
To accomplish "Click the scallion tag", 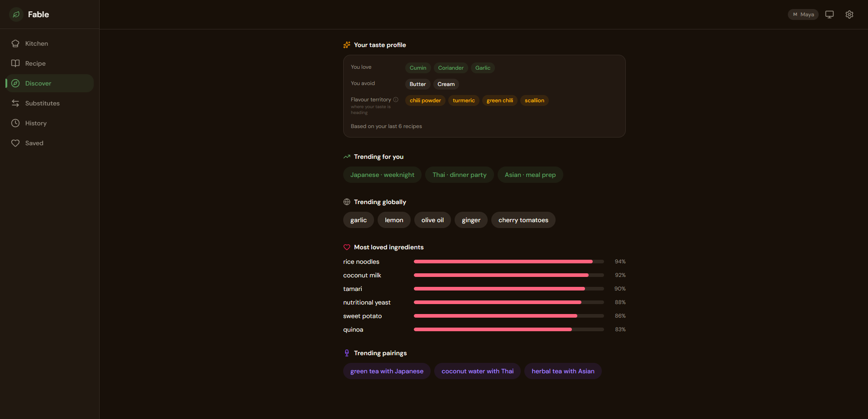I will [534, 100].
